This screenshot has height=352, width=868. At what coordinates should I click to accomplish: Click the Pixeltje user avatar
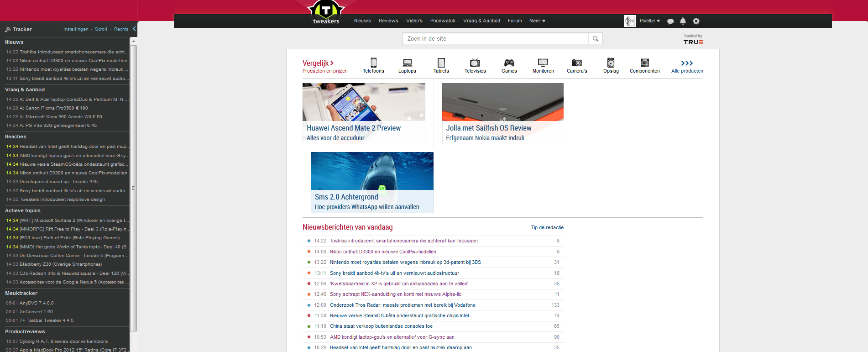click(630, 21)
